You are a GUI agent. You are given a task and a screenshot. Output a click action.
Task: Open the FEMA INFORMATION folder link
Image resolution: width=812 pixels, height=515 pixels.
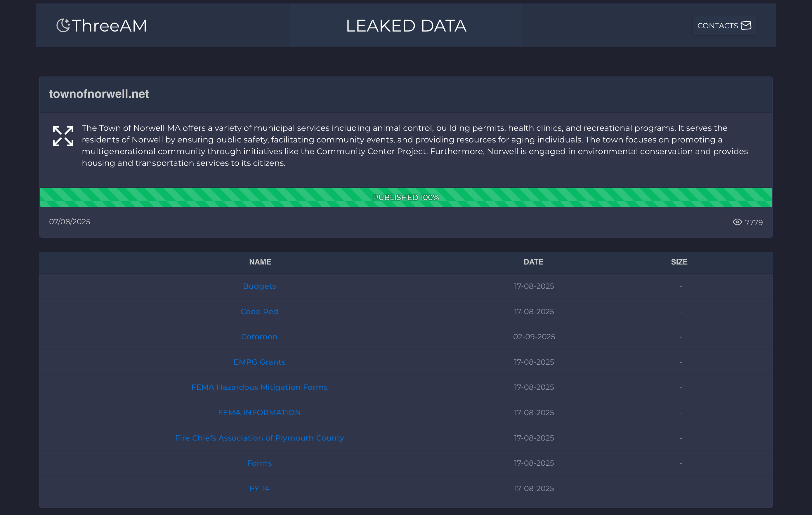[259, 412]
